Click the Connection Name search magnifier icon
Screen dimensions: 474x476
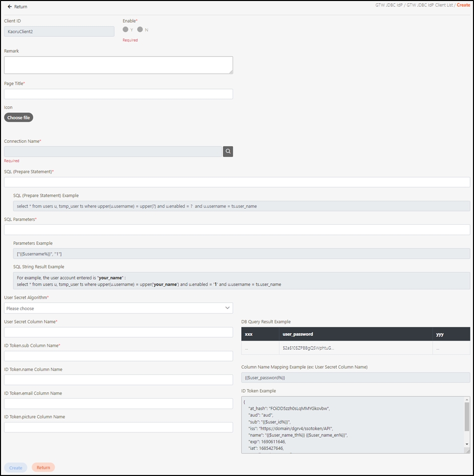click(228, 151)
